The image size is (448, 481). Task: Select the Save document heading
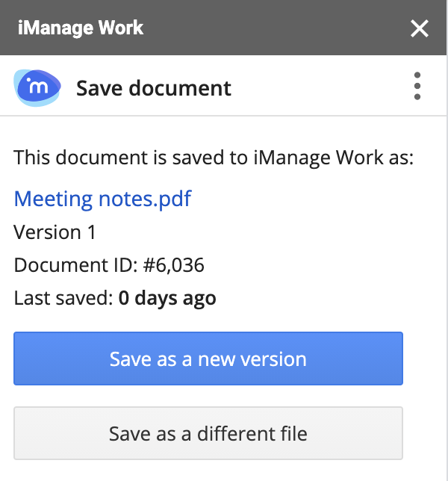pyautogui.click(x=154, y=88)
